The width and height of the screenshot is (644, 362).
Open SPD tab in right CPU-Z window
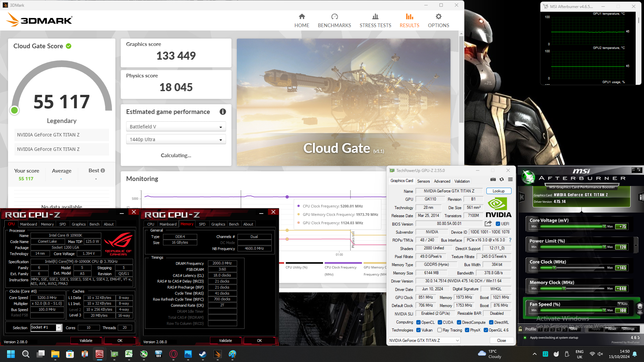tap(202, 224)
